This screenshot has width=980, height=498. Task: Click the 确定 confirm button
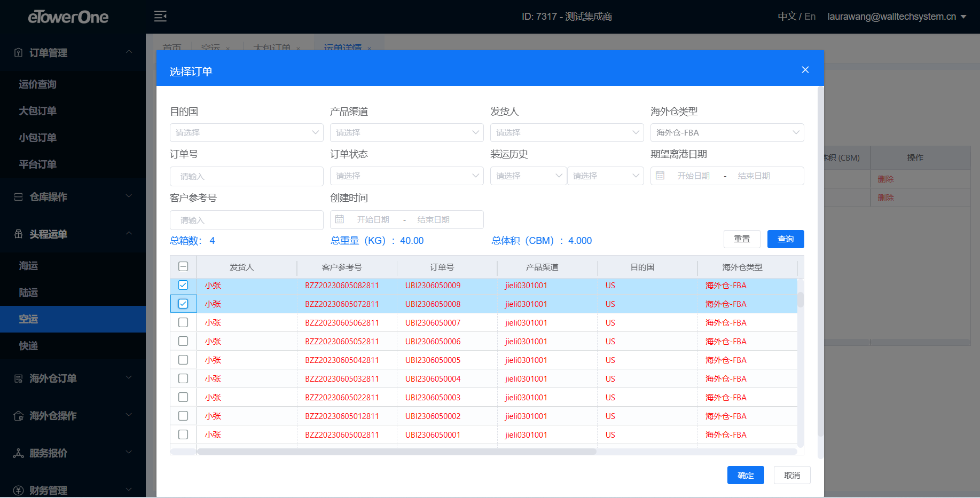coord(746,475)
